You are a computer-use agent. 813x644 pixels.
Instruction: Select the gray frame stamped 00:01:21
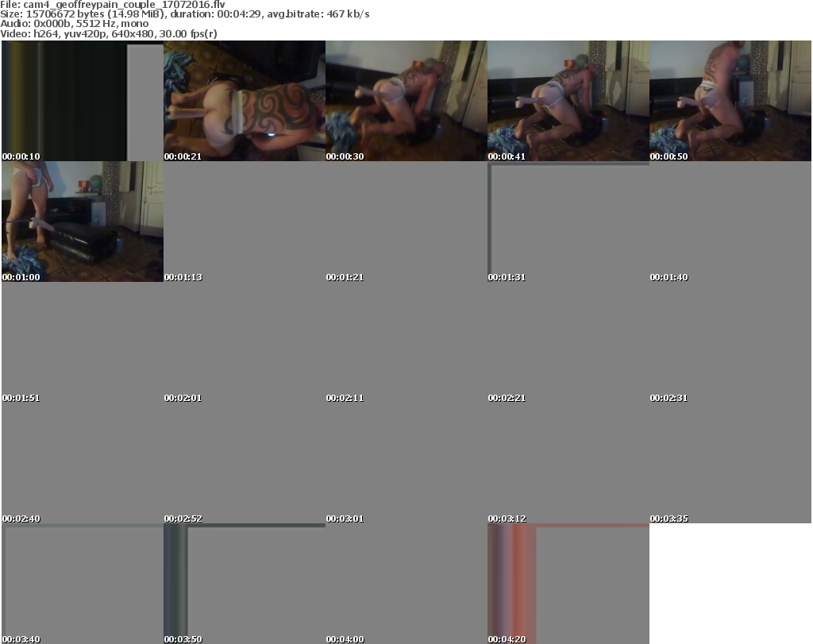[x=406, y=222]
